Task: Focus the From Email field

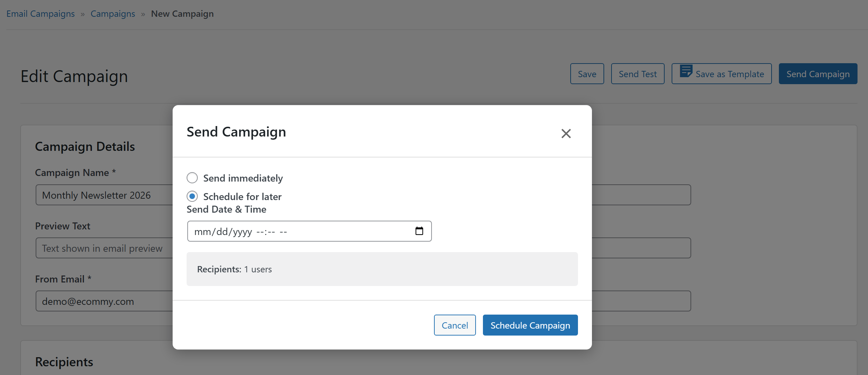Action: [104, 301]
